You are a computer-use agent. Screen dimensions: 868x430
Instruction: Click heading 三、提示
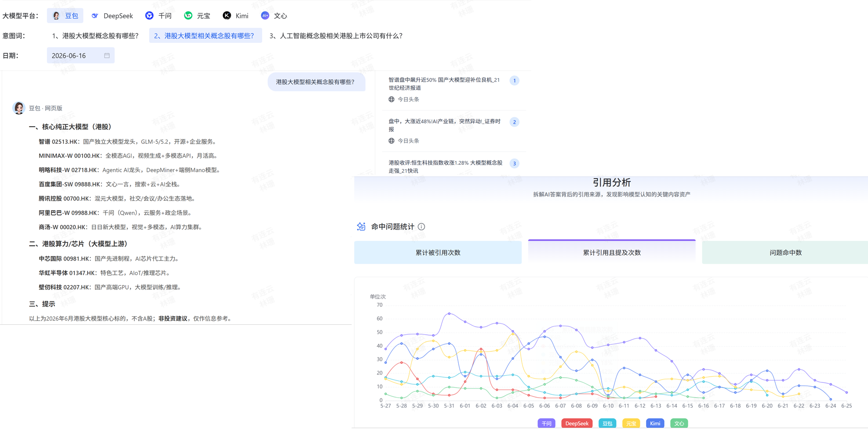click(42, 304)
